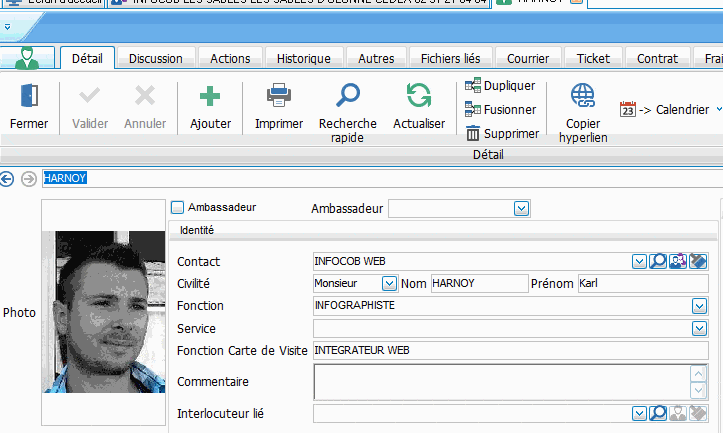Open the Civilité dropdown

click(389, 283)
